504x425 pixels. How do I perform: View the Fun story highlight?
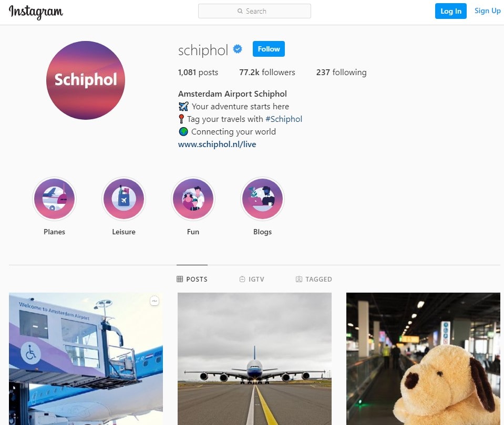click(193, 199)
